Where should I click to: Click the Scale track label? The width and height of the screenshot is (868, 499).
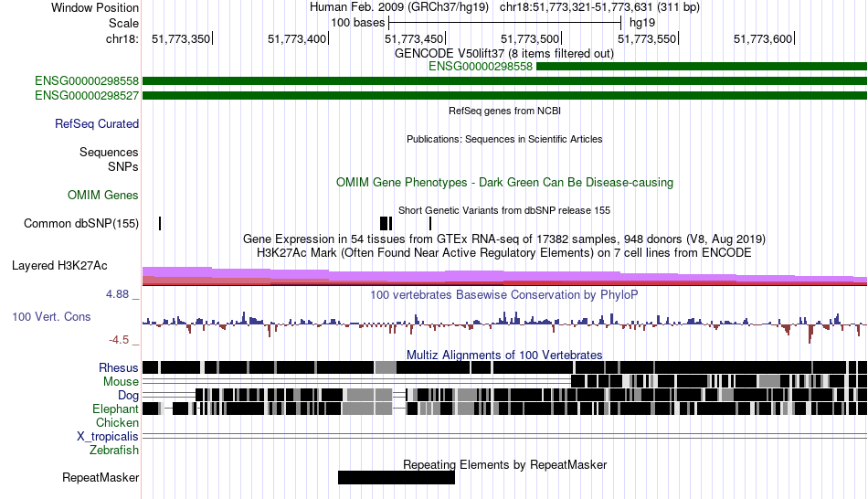coord(123,23)
